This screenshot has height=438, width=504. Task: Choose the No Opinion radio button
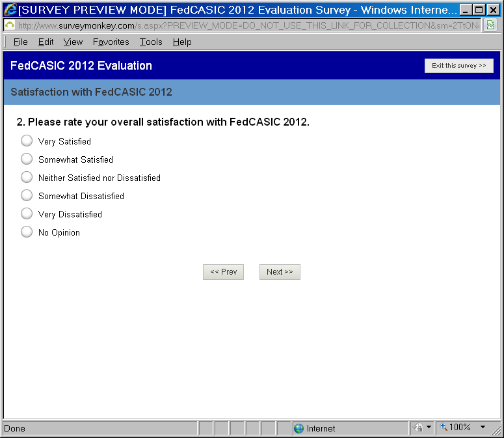(27, 232)
